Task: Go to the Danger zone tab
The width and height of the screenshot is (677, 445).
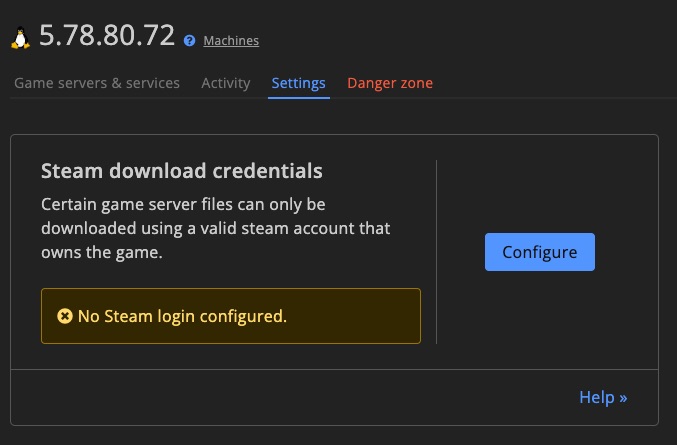Action: 390,83
